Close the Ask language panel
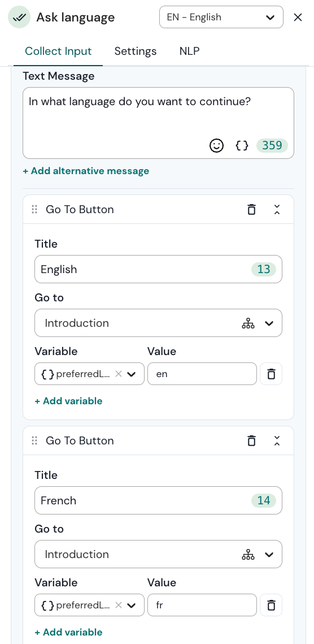Image resolution: width=314 pixels, height=644 pixels. [298, 18]
